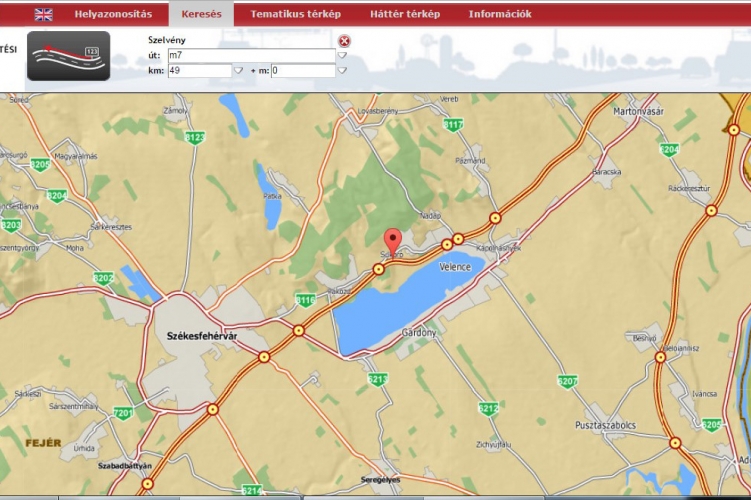
Task: Click the km input field showing 49
Action: 199,71
